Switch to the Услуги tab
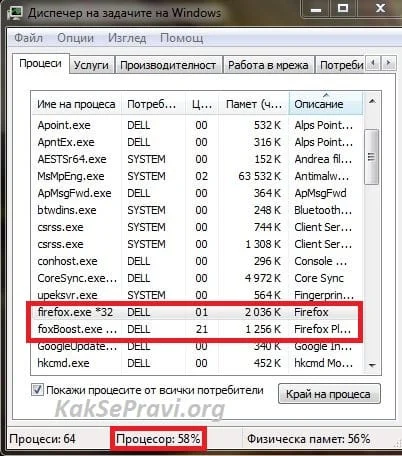The image size is (402, 456). tap(91, 65)
